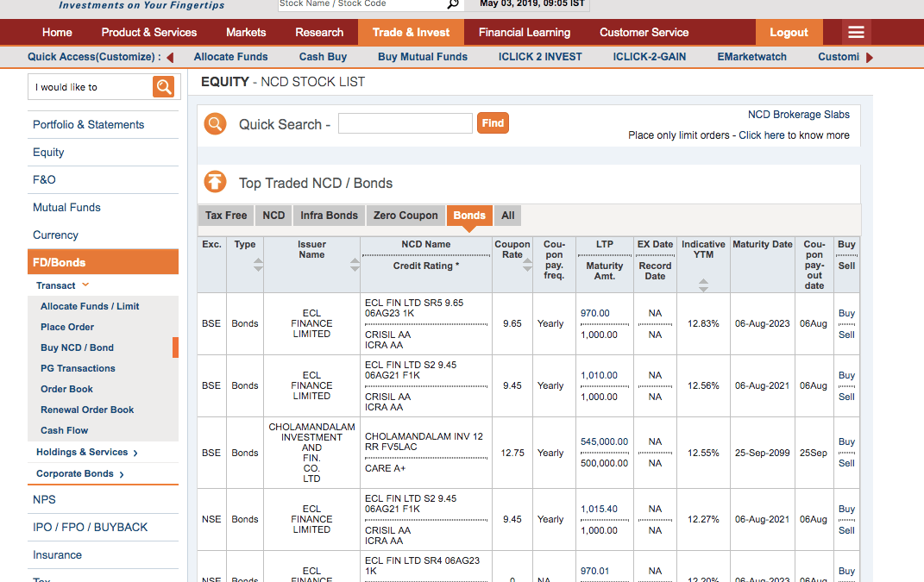
Task: Sort table by Coupon Rate arrows
Action: point(527,265)
